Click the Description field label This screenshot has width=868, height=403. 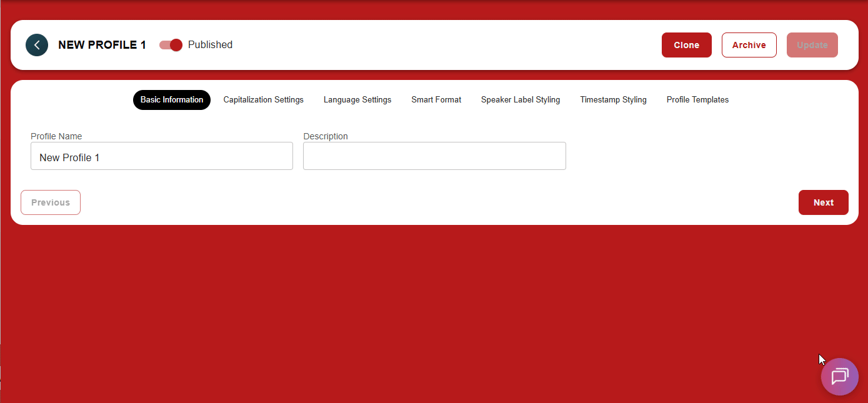pos(326,136)
